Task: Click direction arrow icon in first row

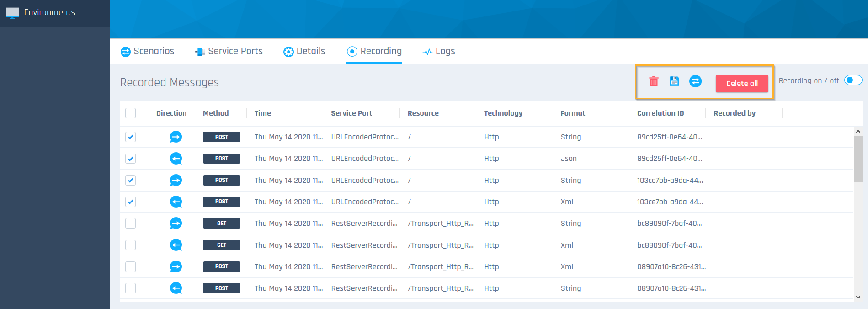Action: [176, 137]
